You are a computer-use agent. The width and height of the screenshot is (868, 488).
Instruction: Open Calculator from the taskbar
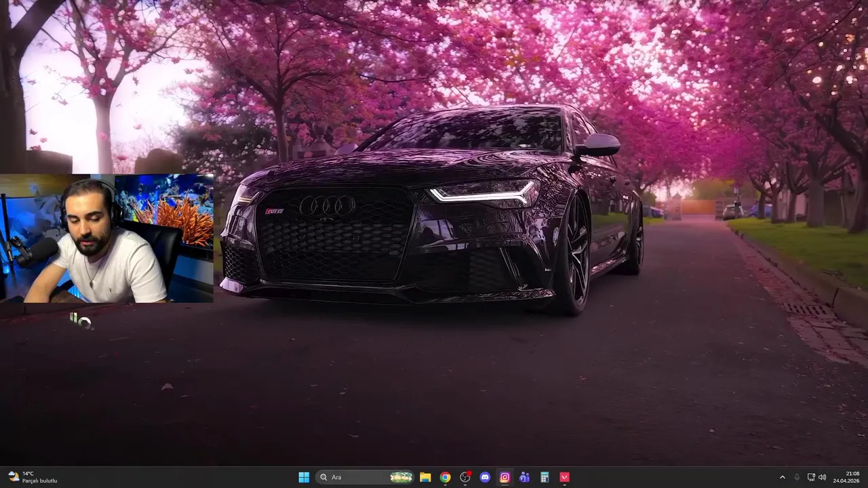(x=545, y=477)
